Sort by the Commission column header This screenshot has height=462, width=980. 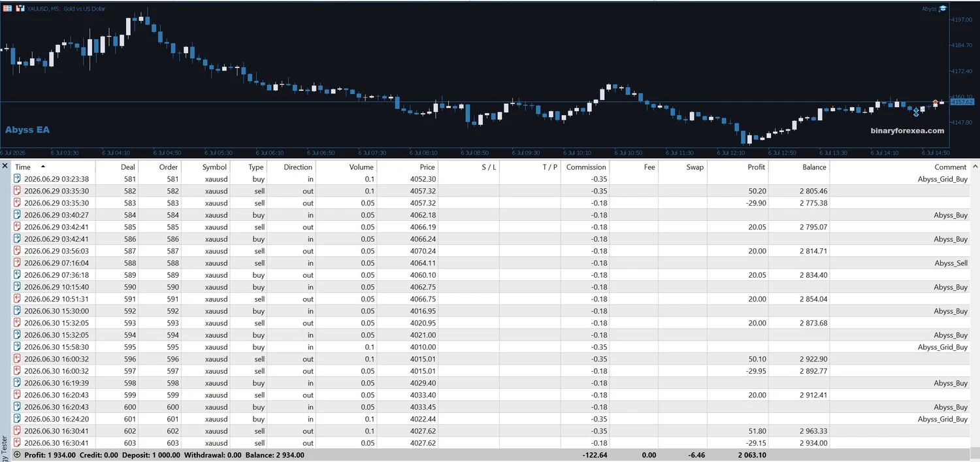(x=585, y=167)
